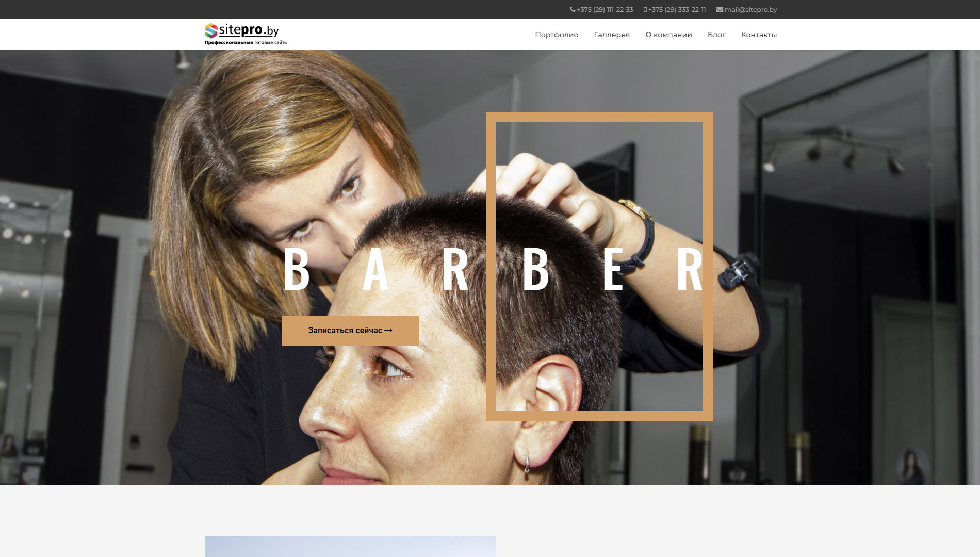Open the image thumbnail below the hero banner
Screen dimensions: 980x557
tap(350, 547)
